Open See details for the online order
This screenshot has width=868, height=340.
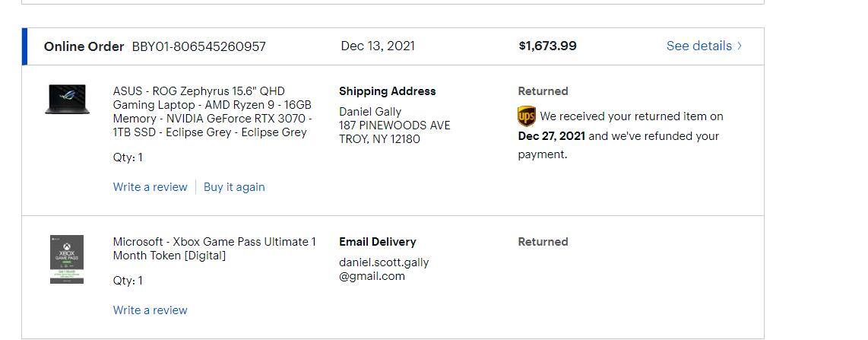point(699,46)
